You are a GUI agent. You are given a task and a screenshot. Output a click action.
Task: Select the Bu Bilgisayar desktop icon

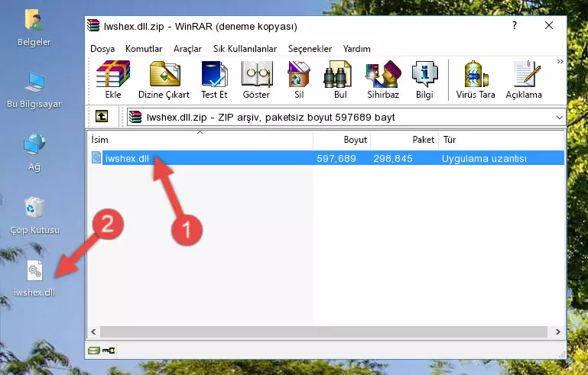[x=34, y=90]
